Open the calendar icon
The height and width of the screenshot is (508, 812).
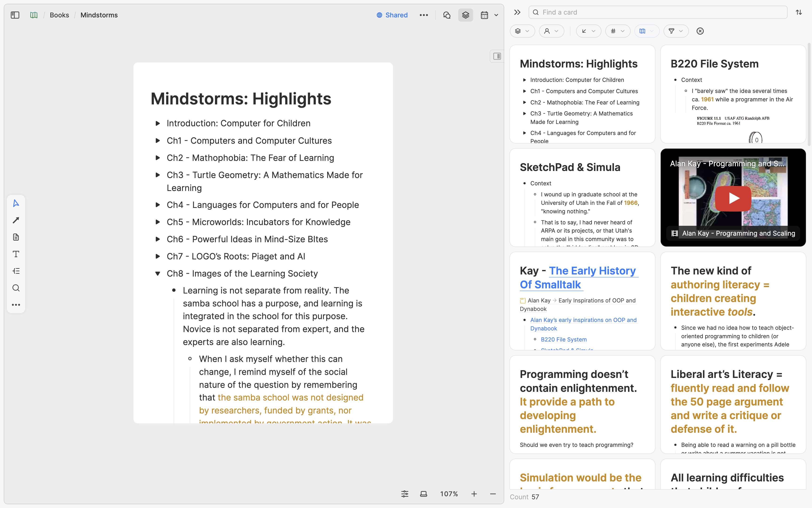tap(484, 15)
